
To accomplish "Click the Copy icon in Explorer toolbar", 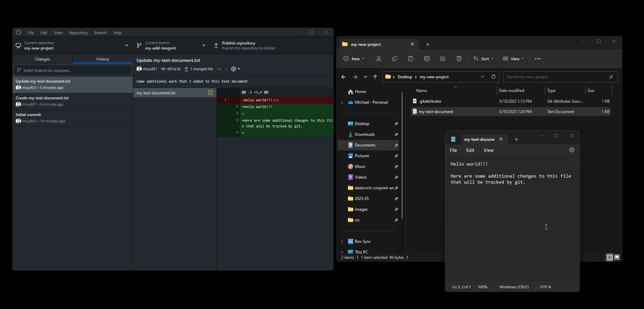I will click(395, 59).
